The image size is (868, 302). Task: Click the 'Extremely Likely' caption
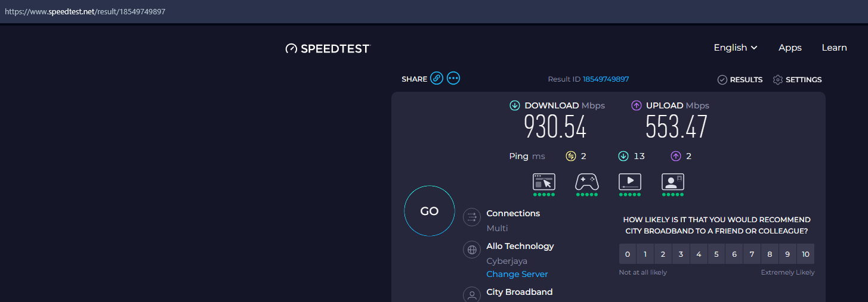coord(787,272)
